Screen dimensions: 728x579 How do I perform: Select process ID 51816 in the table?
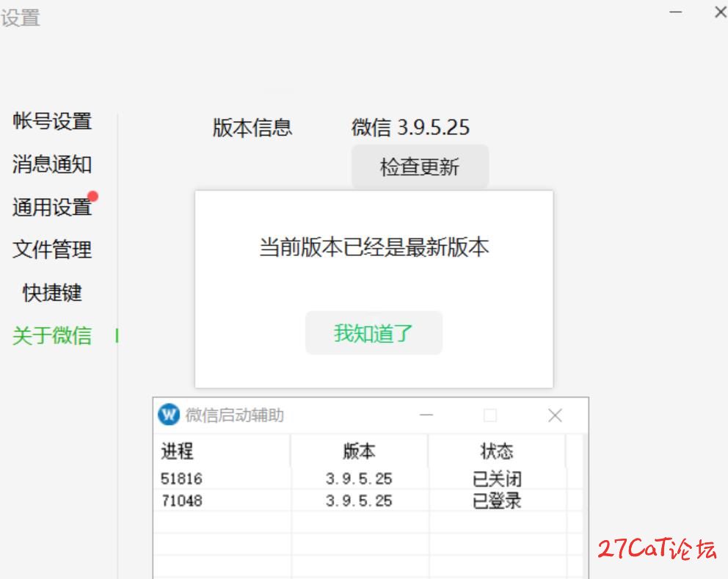coord(181,479)
